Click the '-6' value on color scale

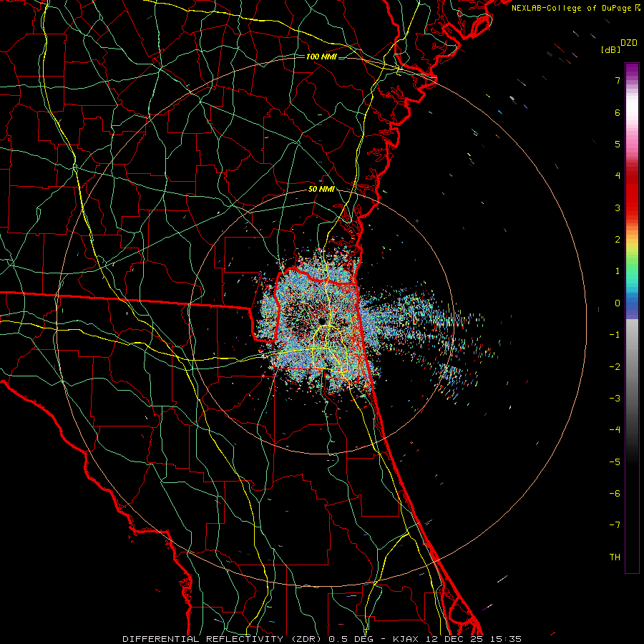[x=615, y=494]
